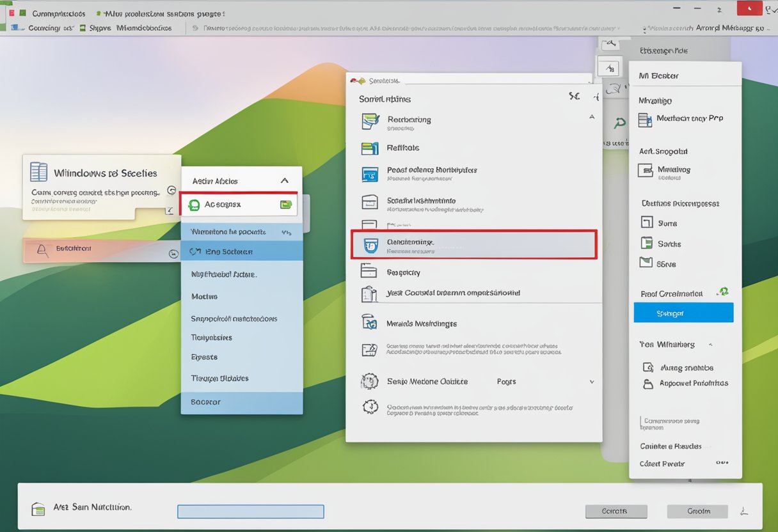Toggle the checkbox next to Sorns
This screenshot has width=778, height=532.
(646, 223)
